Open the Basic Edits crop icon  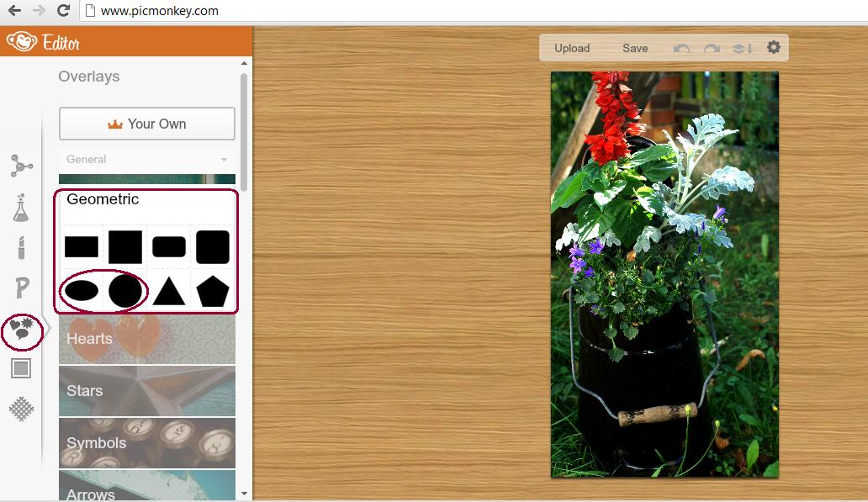(22, 166)
